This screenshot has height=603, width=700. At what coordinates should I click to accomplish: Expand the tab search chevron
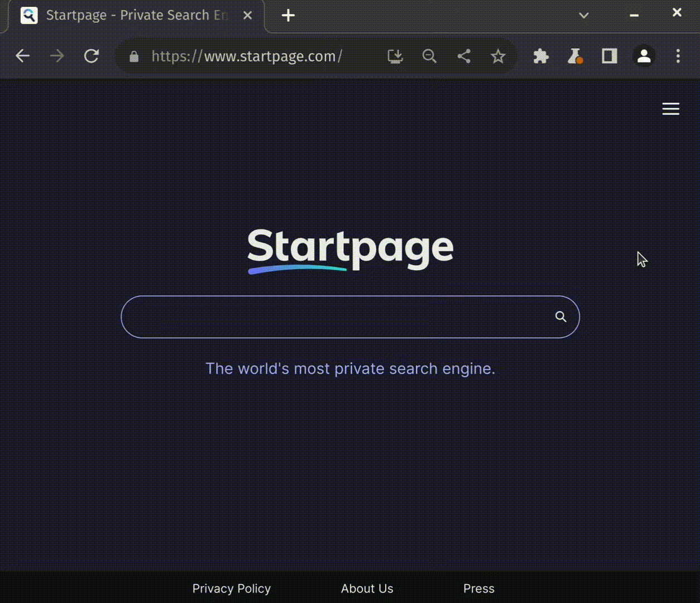tap(584, 15)
